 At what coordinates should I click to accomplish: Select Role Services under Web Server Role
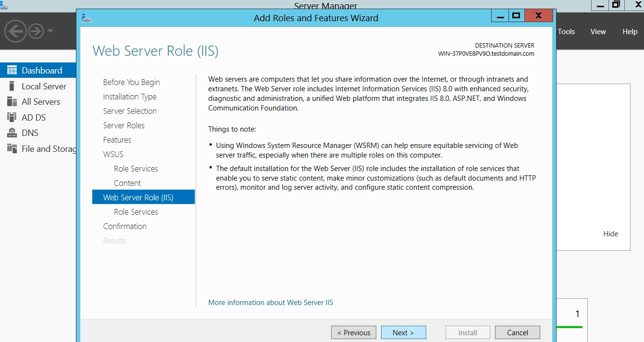136,212
